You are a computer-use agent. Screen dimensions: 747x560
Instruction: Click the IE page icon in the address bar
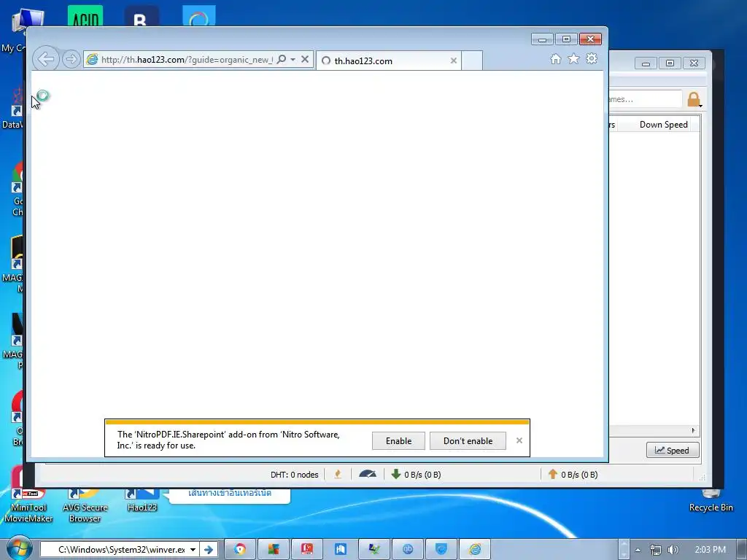coord(92,60)
